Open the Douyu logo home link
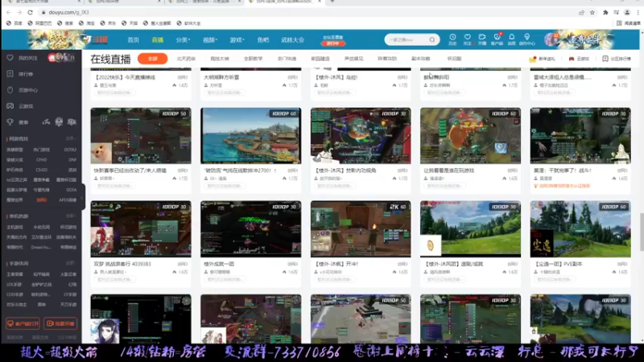The width and height of the screenshot is (644, 362). pos(95,39)
